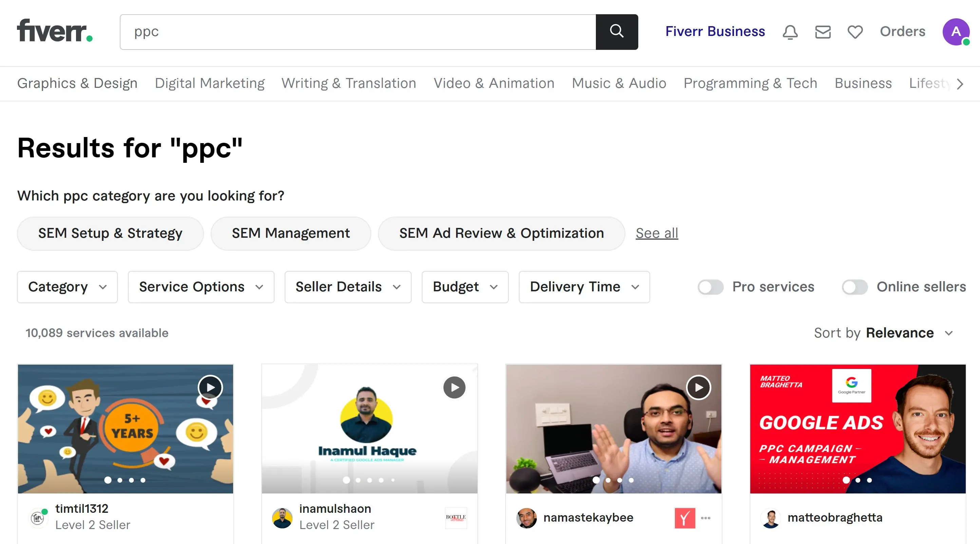Open Music & Audio category

pyautogui.click(x=619, y=83)
